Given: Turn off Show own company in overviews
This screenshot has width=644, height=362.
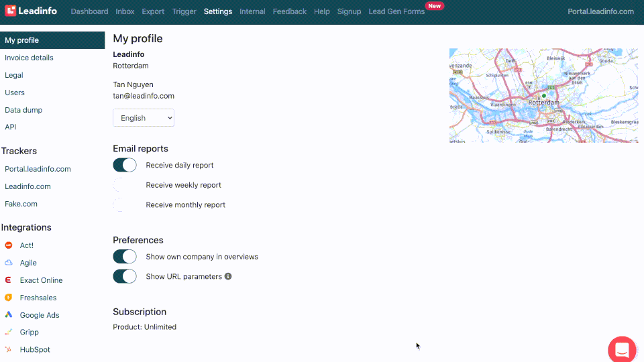Looking at the screenshot, I should click(x=125, y=257).
